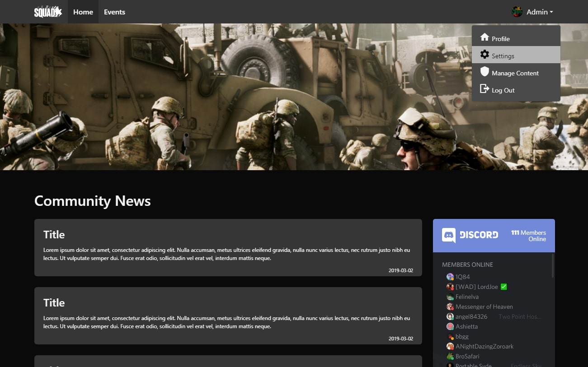Click the green checkmark next to LordJoe
The width and height of the screenshot is (588, 367).
click(504, 287)
